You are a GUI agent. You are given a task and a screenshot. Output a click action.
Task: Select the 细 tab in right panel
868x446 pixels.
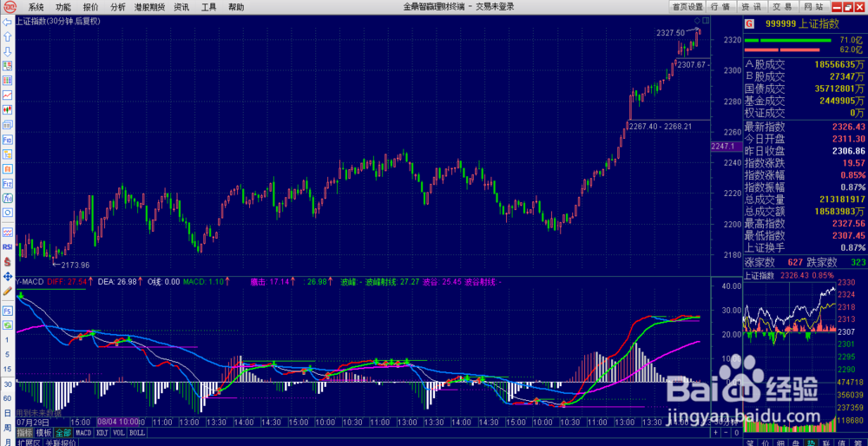(x=780, y=443)
